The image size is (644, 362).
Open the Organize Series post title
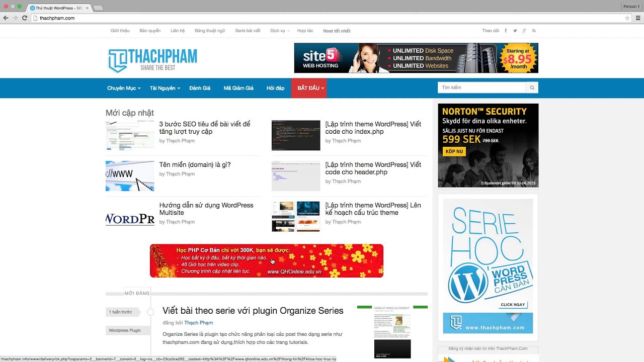[253, 311]
